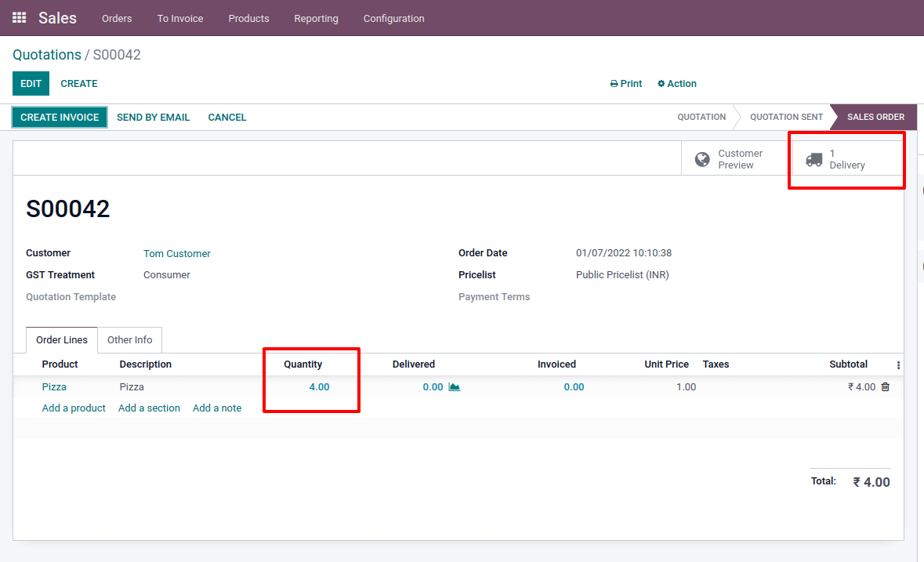Open the Pizza product link
The width and height of the screenshot is (924, 562).
(x=54, y=387)
